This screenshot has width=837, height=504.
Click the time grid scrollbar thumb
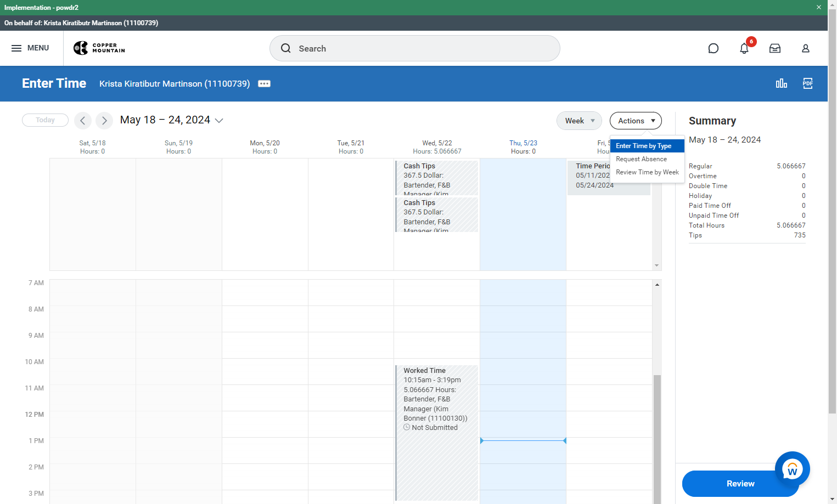tap(657, 439)
